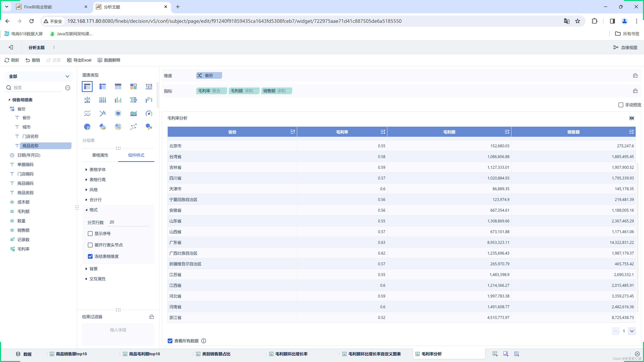Expand the 风格 section
Screen dimensions: 644x362
91,190
